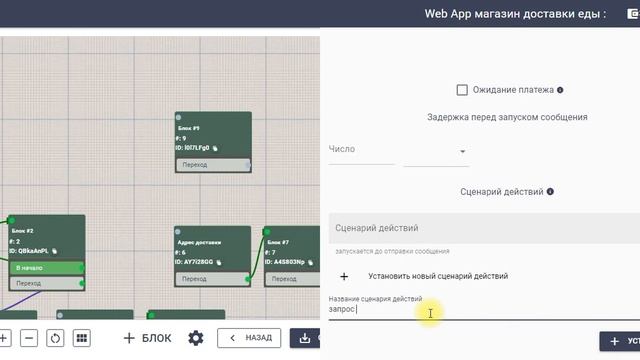Copy ID AY7i28GG of Адрес доставки block
The width and height of the screenshot is (640, 360).
click(219, 262)
